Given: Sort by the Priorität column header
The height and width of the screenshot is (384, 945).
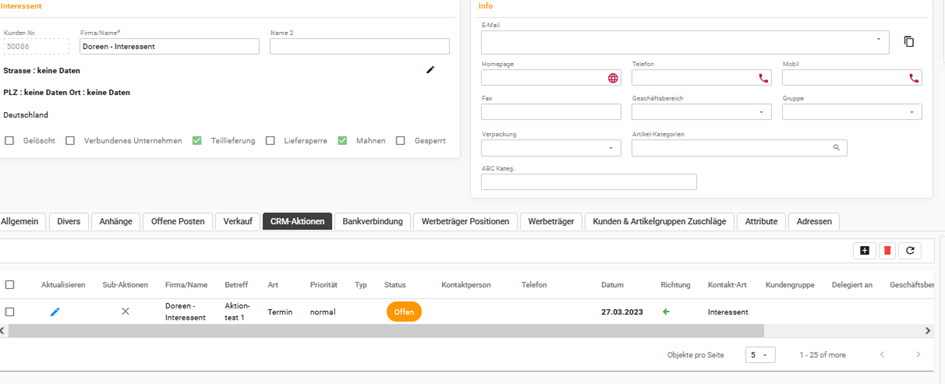Looking at the screenshot, I should 324,285.
